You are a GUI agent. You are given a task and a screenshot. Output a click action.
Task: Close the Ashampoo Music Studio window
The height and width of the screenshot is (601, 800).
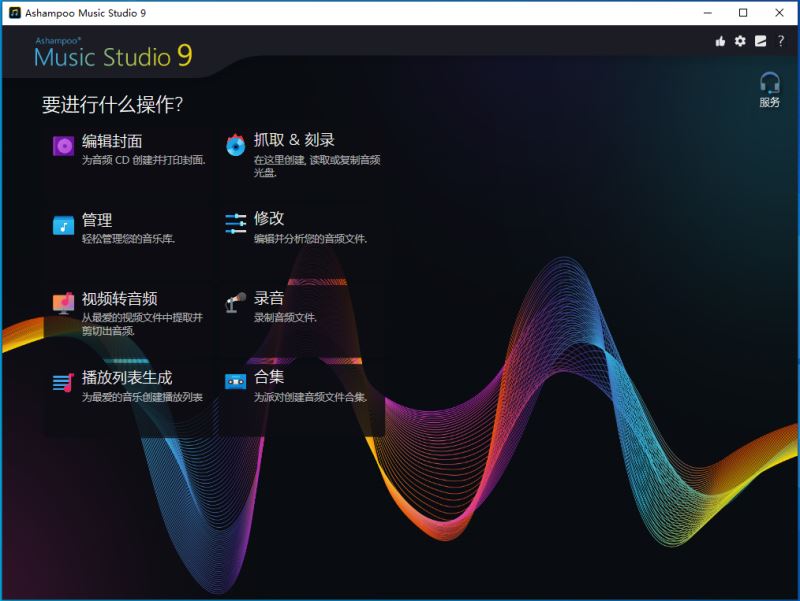coord(779,13)
